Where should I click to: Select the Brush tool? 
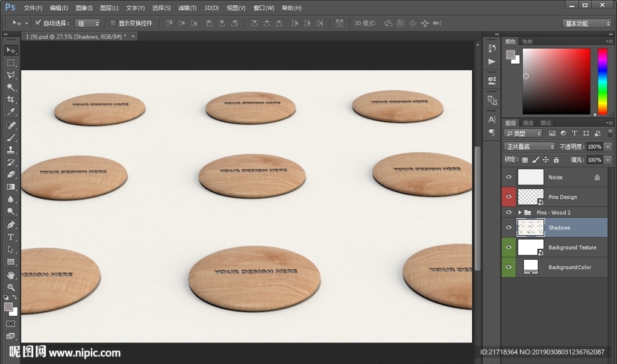[11, 137]
